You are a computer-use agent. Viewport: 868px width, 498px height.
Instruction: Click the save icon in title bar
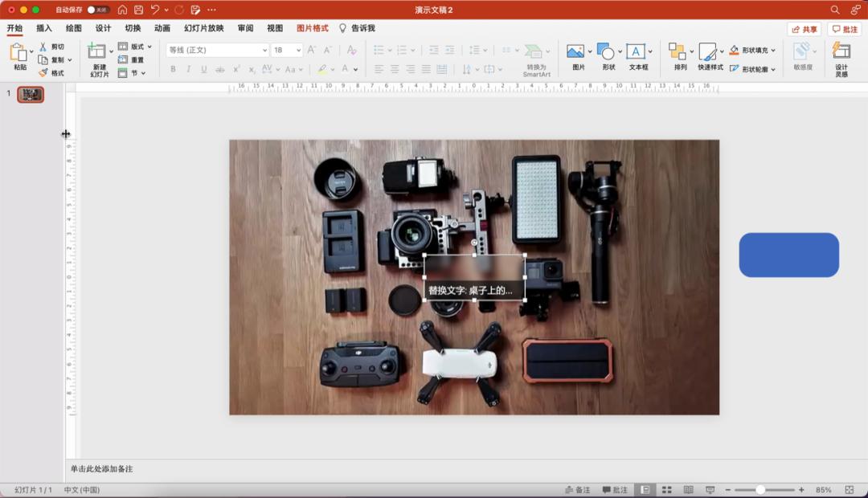point(138,10)
